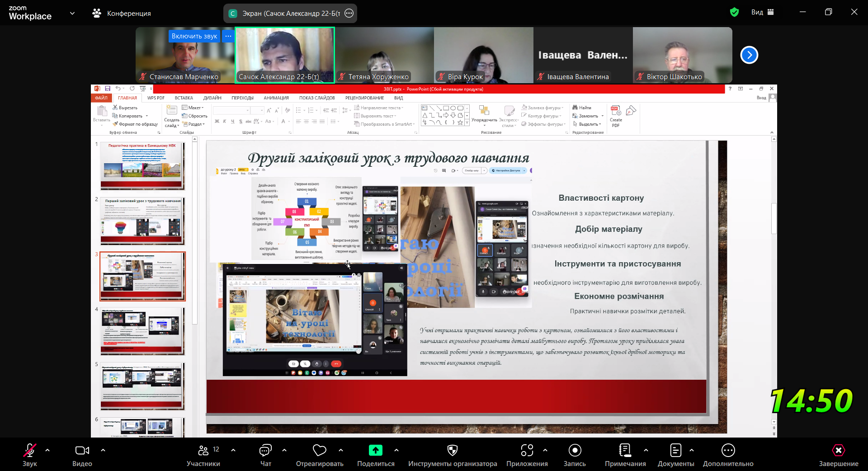Open Zoom Documents (Документы)
Viewport: 868px width, 471px height.
coord(676,455)
